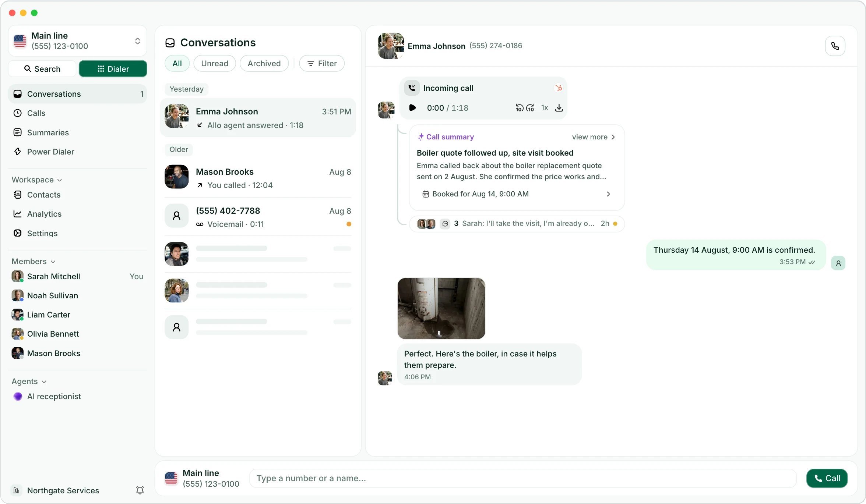Open notifications bell icon
The height and width of the screenshot is (504, 866).
point(140,490)
